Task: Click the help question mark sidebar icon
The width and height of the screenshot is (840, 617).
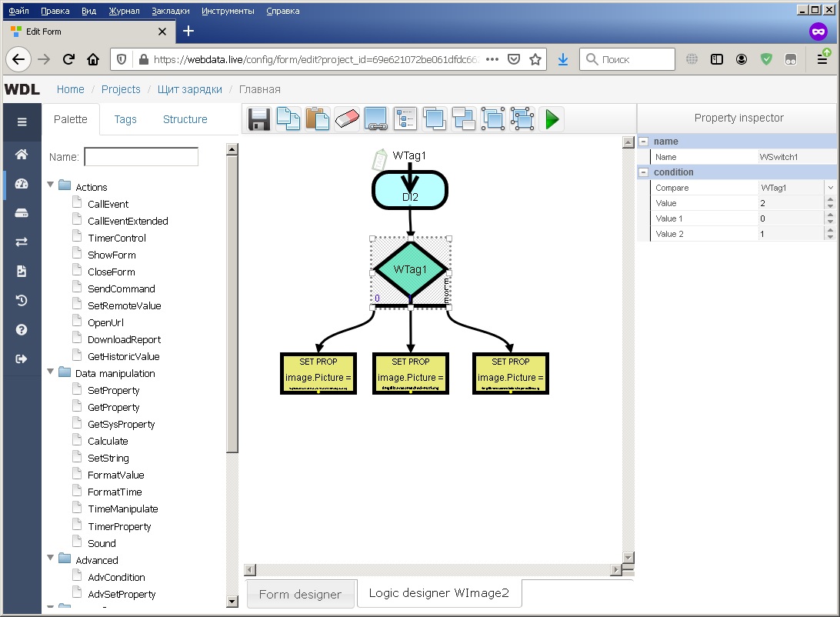Action: [x=22, y=329]
